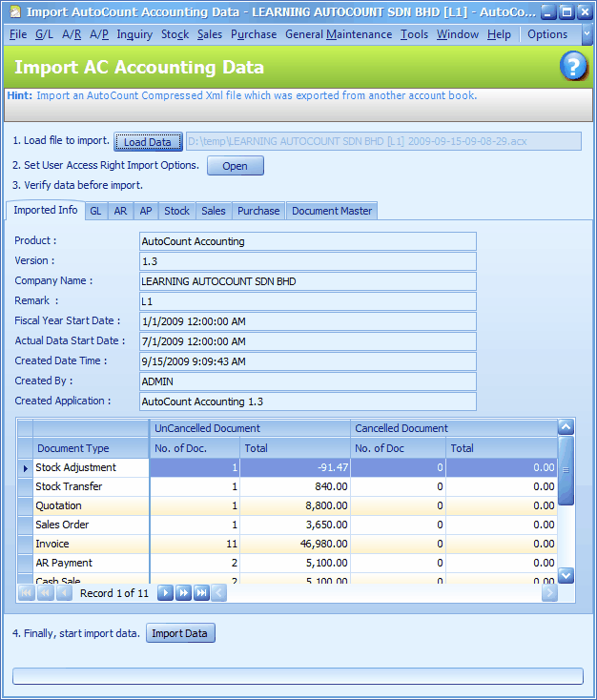Jump to last record button

(x=202, y=593)
